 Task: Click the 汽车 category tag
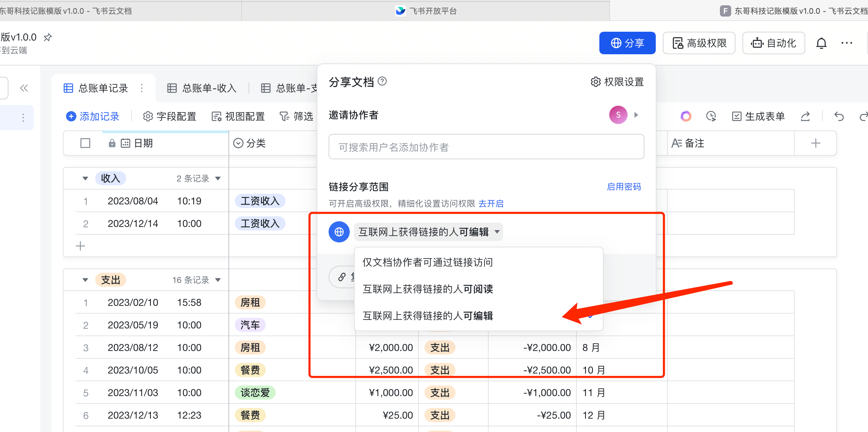pos(250,325)
